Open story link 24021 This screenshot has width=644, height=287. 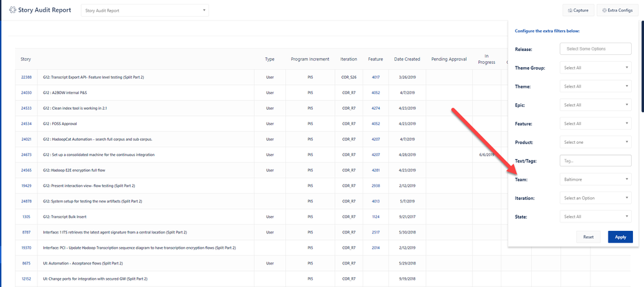[x=26, y=139]
